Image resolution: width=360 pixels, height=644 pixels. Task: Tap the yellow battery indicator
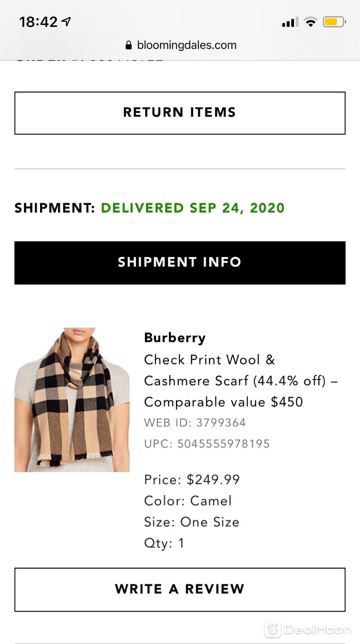tap(334, 22)
